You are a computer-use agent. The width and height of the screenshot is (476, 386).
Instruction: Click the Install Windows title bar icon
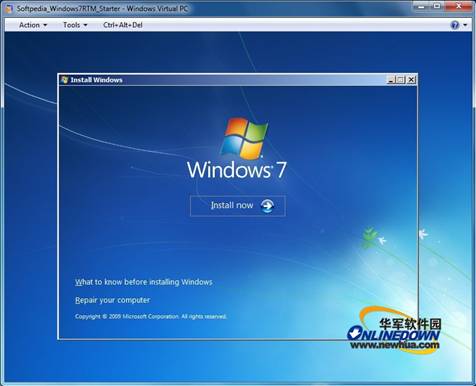65,80
